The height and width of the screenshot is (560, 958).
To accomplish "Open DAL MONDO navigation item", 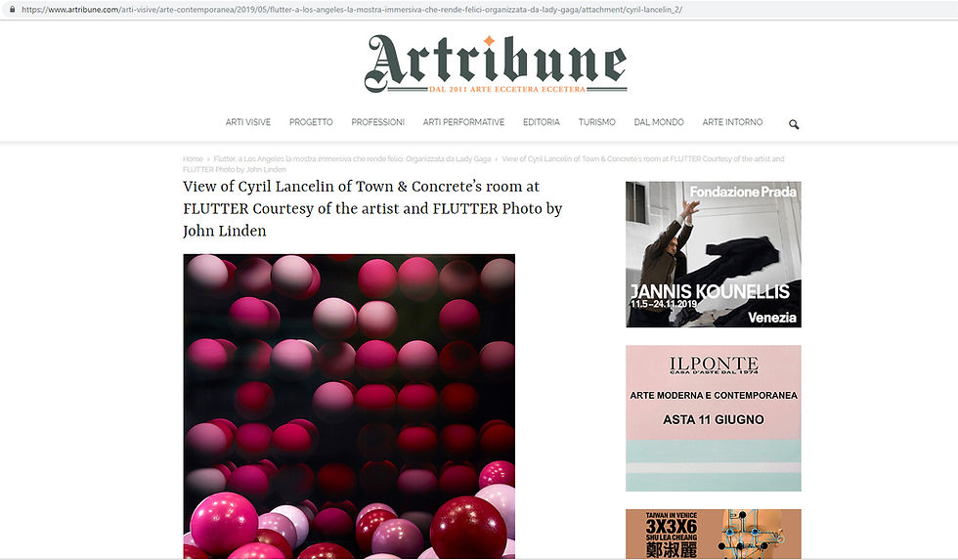I will pyautogui.click(x=659, y=122).
